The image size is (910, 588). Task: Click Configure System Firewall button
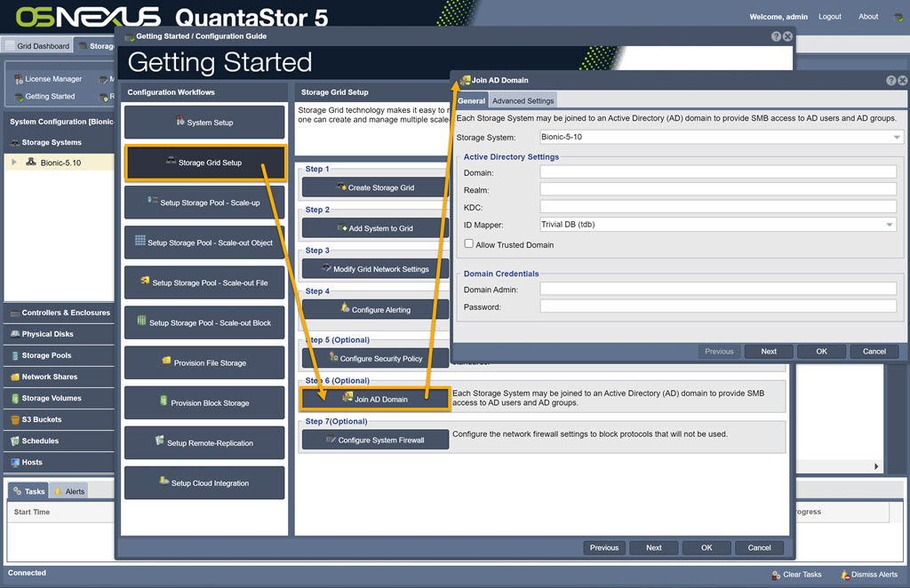pos(375,440)
